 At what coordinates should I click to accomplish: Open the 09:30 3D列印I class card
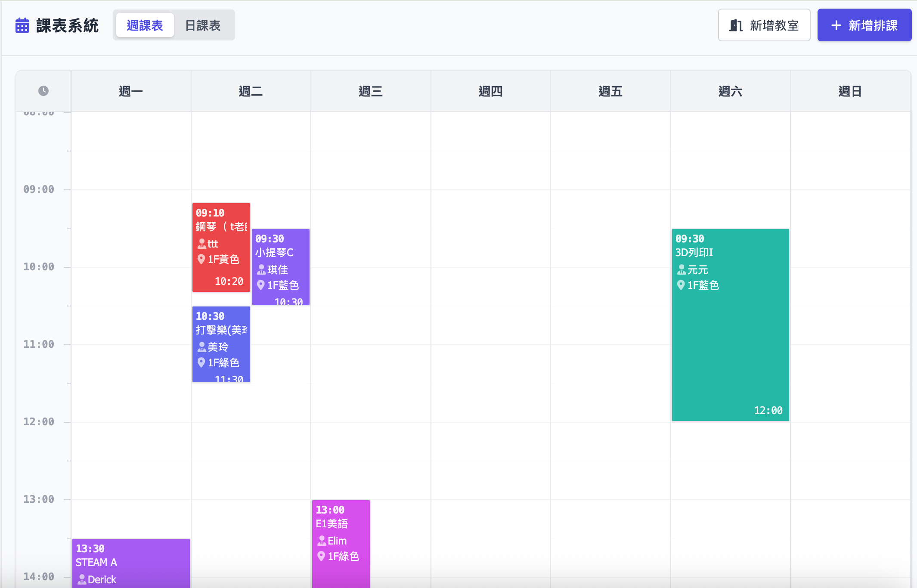pos(731,325)
